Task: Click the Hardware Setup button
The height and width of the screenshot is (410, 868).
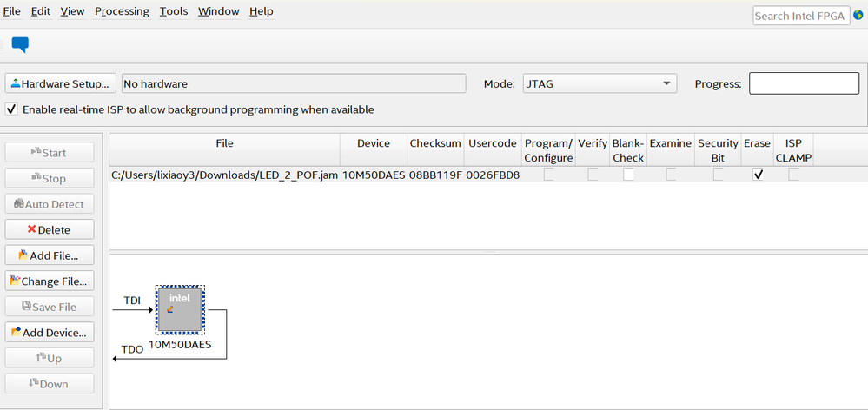Action: pyautogui.click(x=61, y=84)
